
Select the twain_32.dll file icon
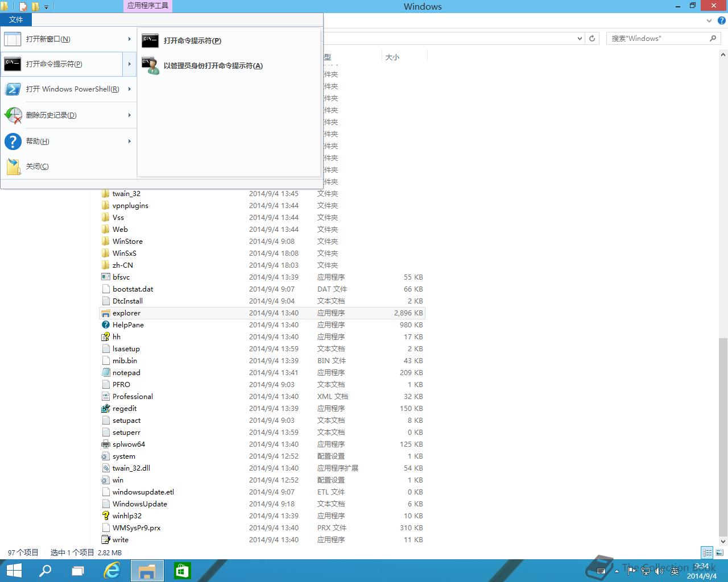point(105,468)
